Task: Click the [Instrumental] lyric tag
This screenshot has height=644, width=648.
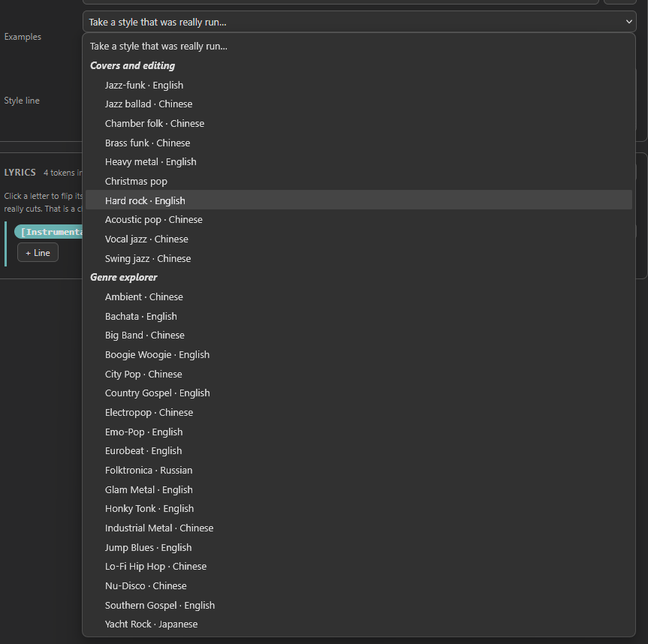Action: pyautogui.click(x=49, y=232)
